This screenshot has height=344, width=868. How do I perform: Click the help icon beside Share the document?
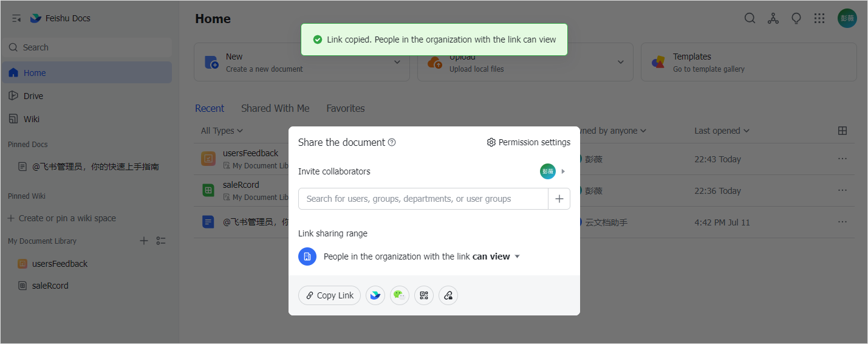[392, 142]
